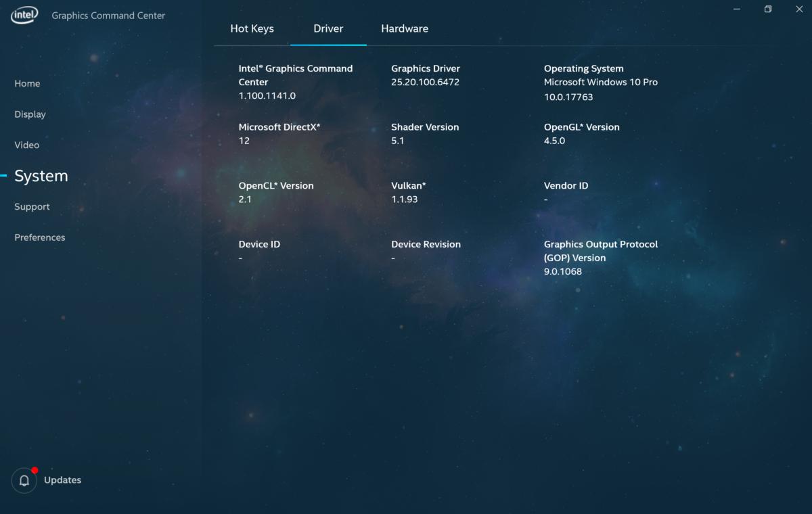Minimize the Graphics Command Center window
This screenshot has width=812, height=514.
[x=736, y=9]
